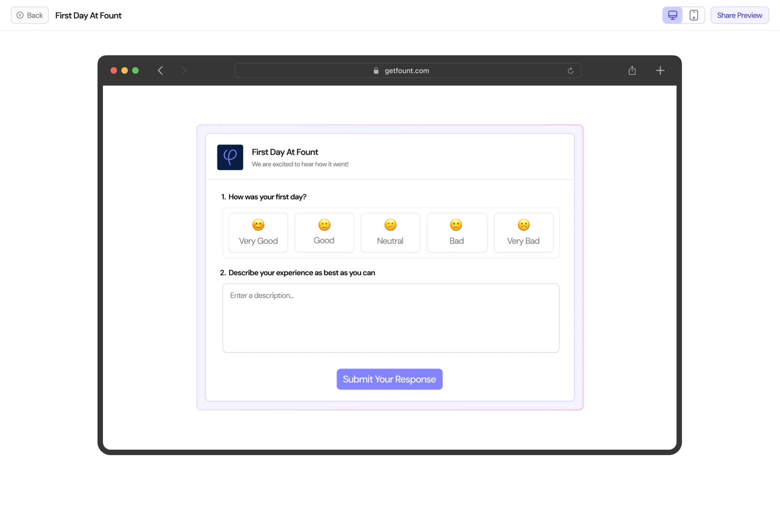Click the browser forward arrow
Image resolution: width=780 pixels, height=532 pixels.
(184, 71)
